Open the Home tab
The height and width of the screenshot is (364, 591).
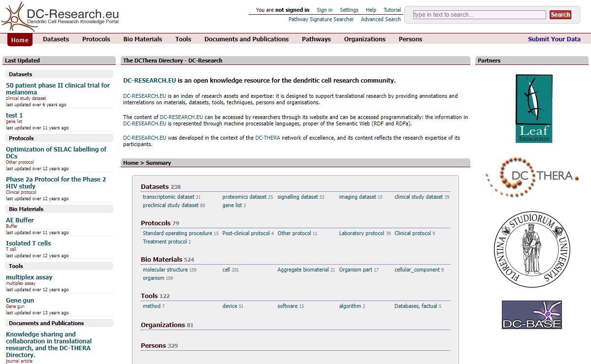pos(20,40)
